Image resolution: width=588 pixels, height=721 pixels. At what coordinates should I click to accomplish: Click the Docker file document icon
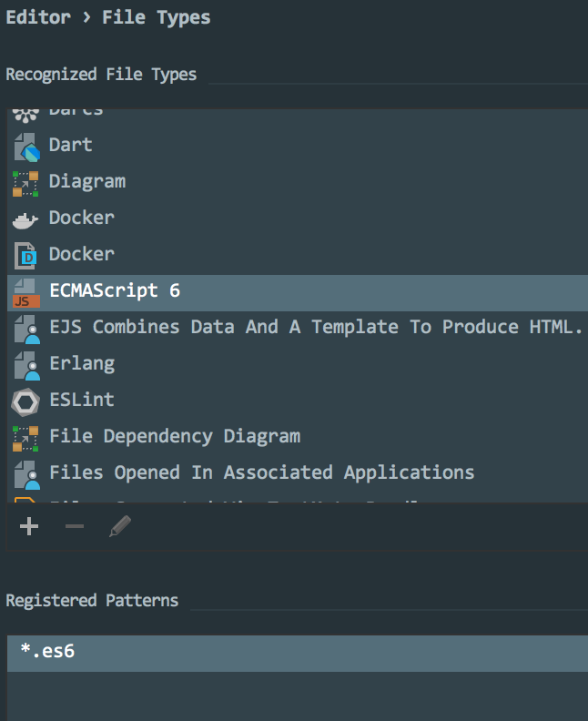pyautogui.click(x=25, y=255)
